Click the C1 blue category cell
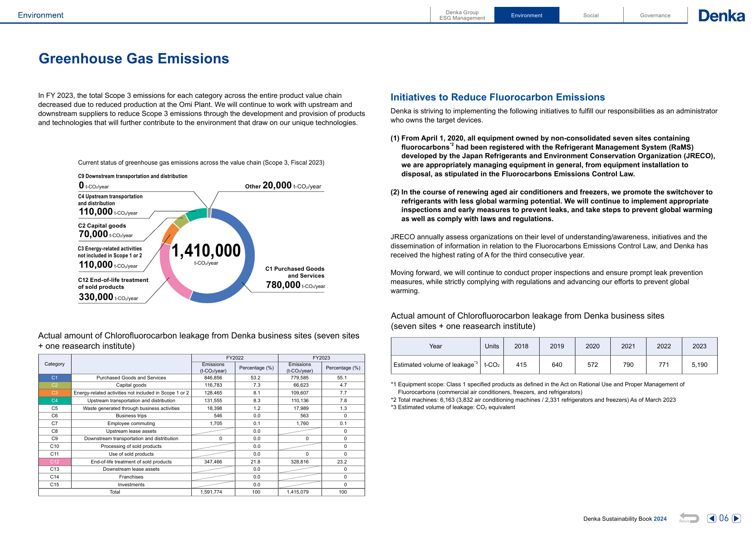The width and height of the screenshot is (756, 535). pos(55,378)
